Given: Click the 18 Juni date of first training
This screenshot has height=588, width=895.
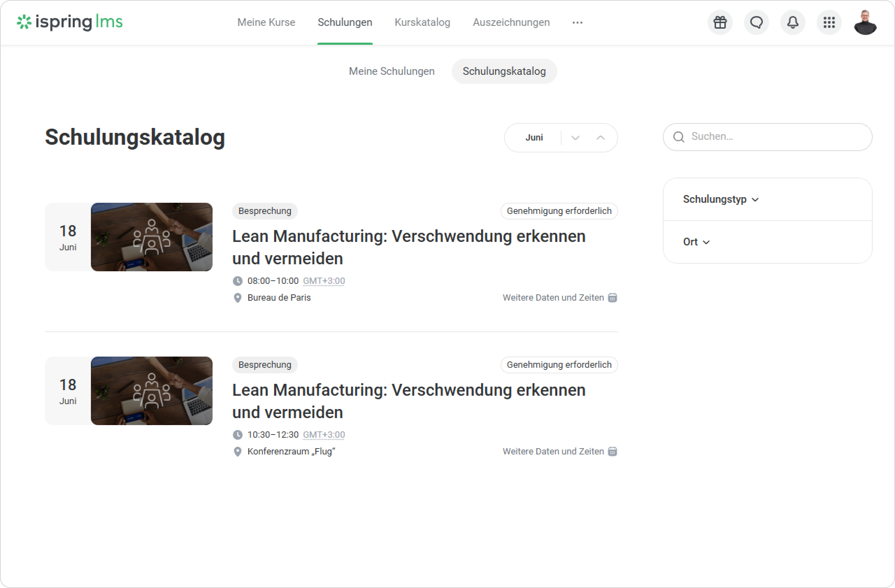Looking at the screenshot, I should click(68, 237).
